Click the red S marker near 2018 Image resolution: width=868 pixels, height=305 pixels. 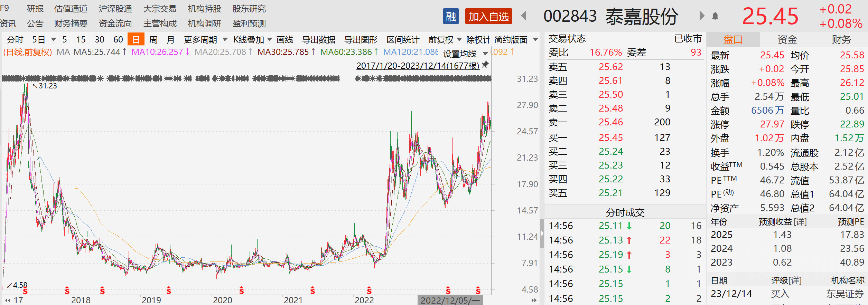point(67,290)
